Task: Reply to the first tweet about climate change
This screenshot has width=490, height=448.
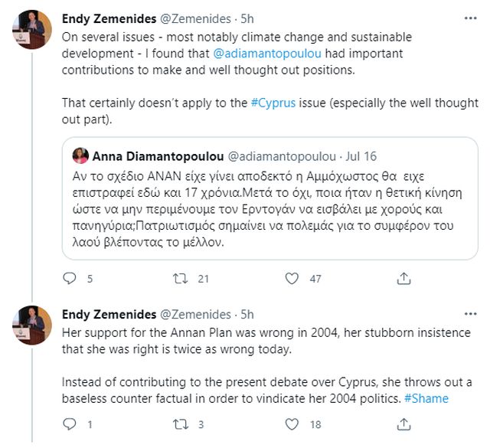Action: click(x=70, y=279)
